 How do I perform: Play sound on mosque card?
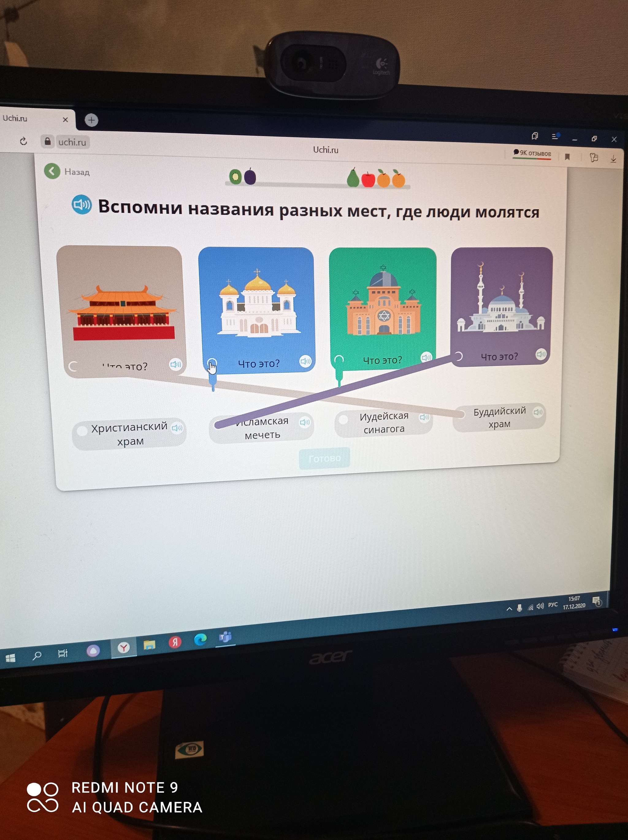541,354
